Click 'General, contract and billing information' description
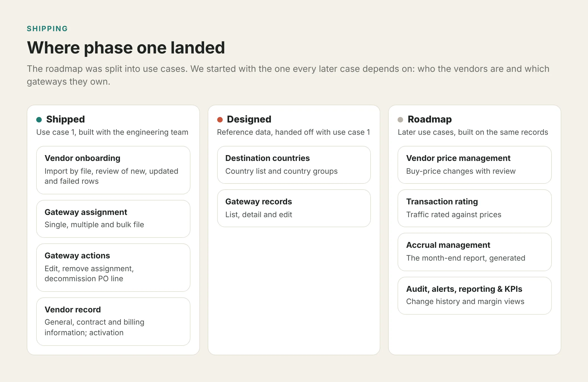Screen dimensions: 588x382 (x=94, y=327)
